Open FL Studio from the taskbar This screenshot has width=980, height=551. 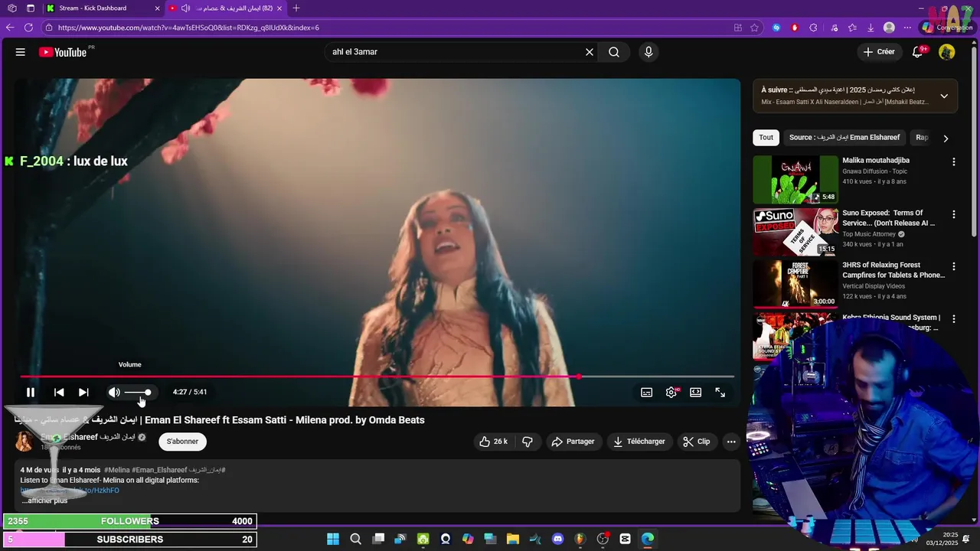pyautogui.click(x=580, y=539)
